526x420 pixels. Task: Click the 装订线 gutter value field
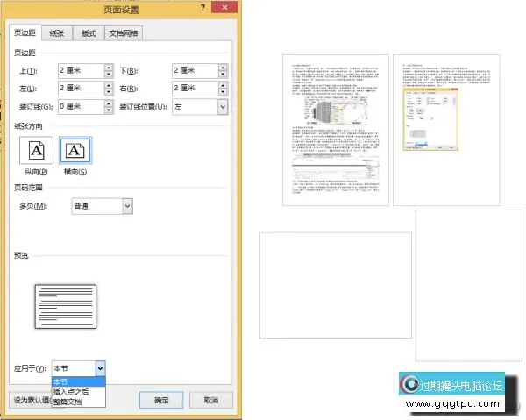coord(81,107)
